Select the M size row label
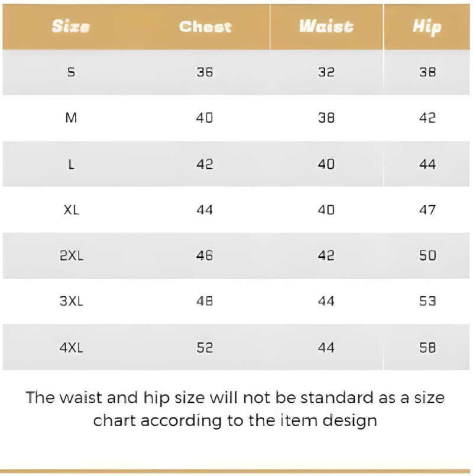The image size is (473, 476). click(x=71, y=118)
